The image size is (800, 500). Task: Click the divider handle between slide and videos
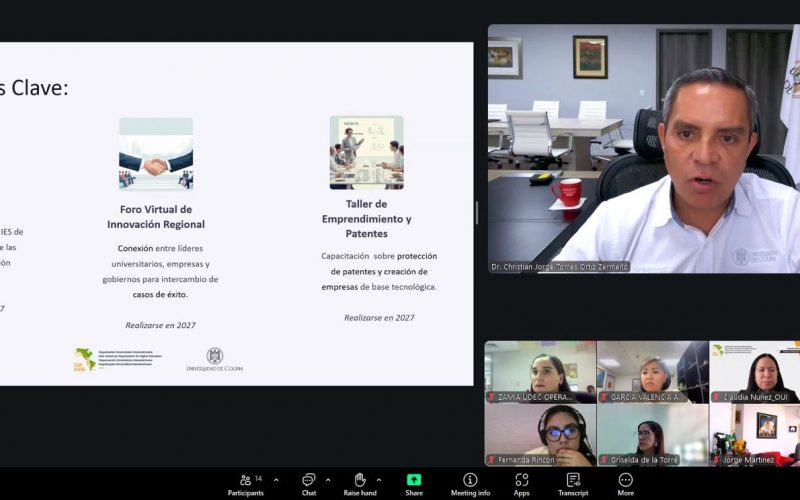476,212
